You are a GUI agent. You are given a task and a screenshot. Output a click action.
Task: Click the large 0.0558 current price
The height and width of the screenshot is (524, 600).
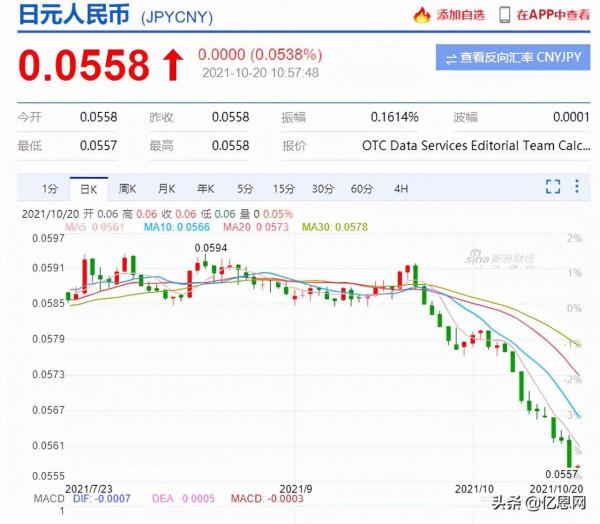pos(84,65)
